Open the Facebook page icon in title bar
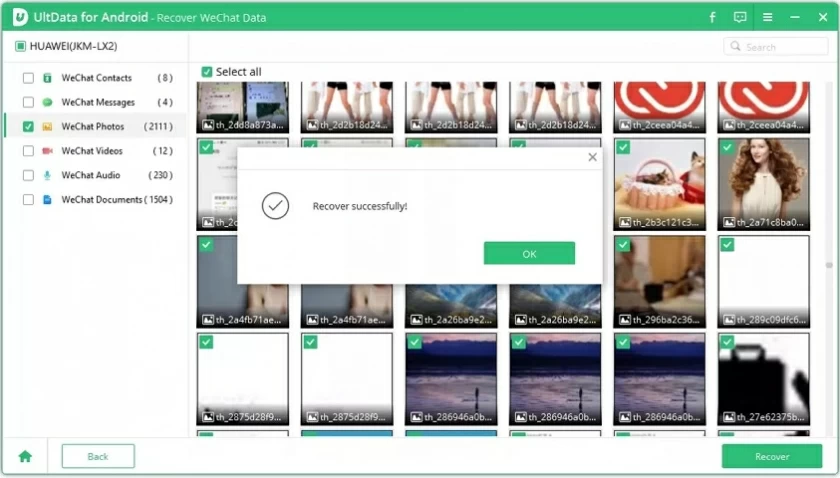Viewport: 840px width, 478px height. pos(713,17)
